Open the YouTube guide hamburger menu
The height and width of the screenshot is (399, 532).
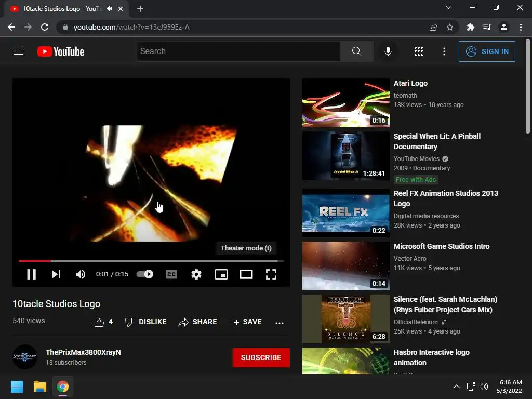click(19, 51)
